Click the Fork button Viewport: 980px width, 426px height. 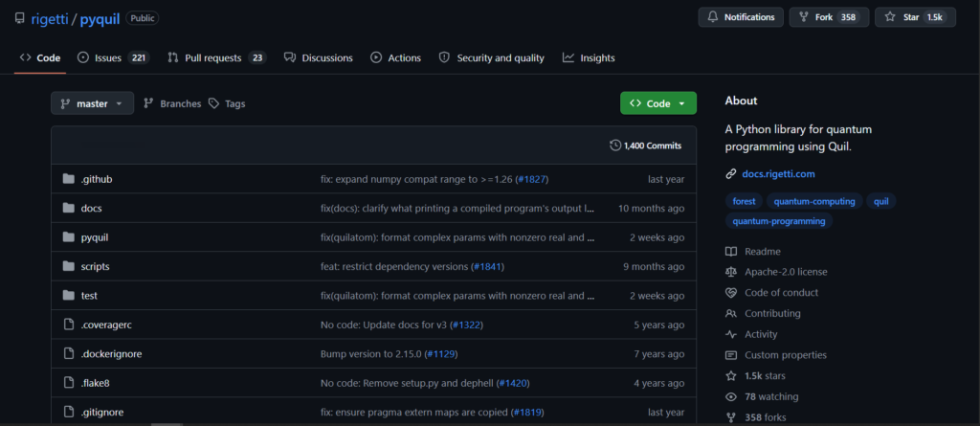829,17
